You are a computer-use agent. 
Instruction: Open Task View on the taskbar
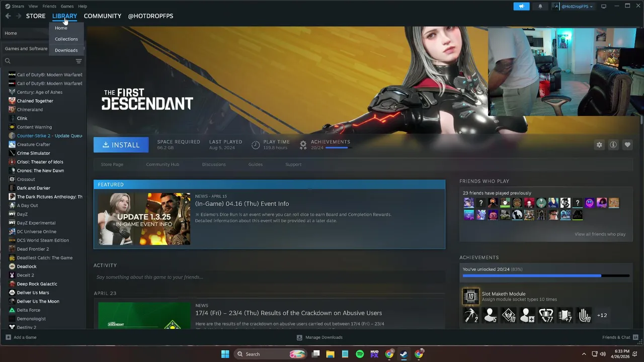tap(315, 354)
